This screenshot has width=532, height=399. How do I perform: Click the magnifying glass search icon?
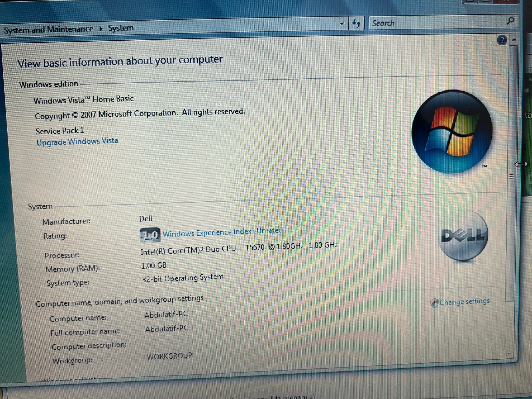511,21
